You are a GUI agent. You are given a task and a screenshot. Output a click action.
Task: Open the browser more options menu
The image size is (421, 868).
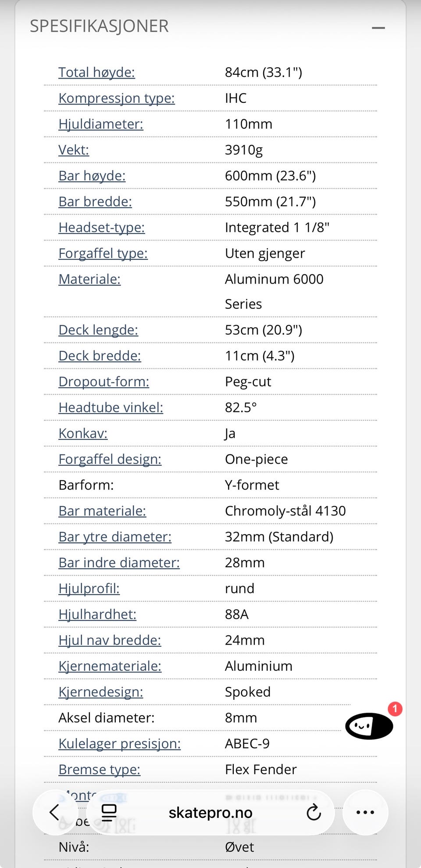[365, 812]
